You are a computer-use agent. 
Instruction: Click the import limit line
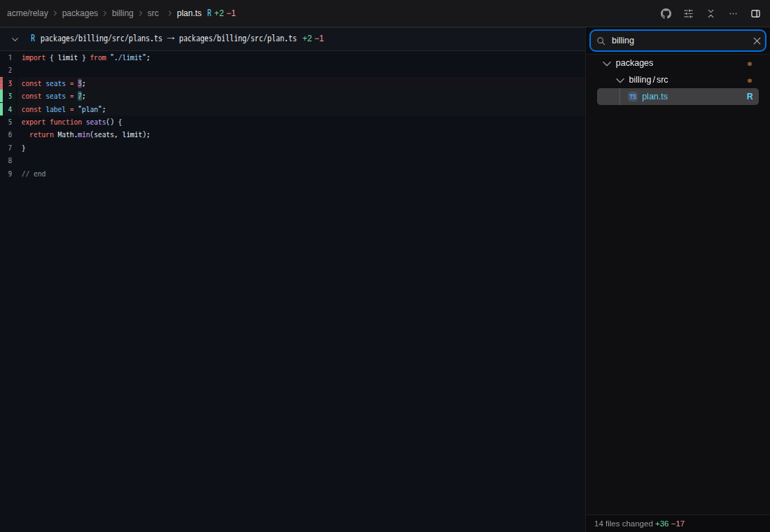click(293, 57)
